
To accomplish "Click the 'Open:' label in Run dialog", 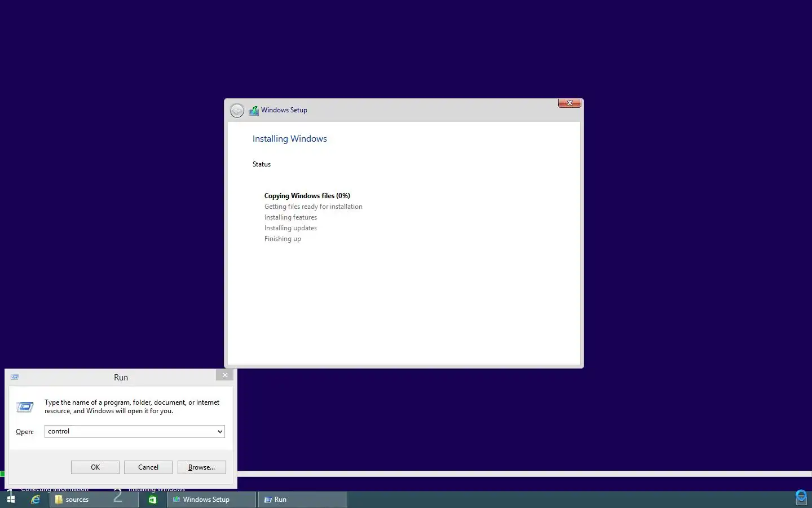I will (25, 432).
